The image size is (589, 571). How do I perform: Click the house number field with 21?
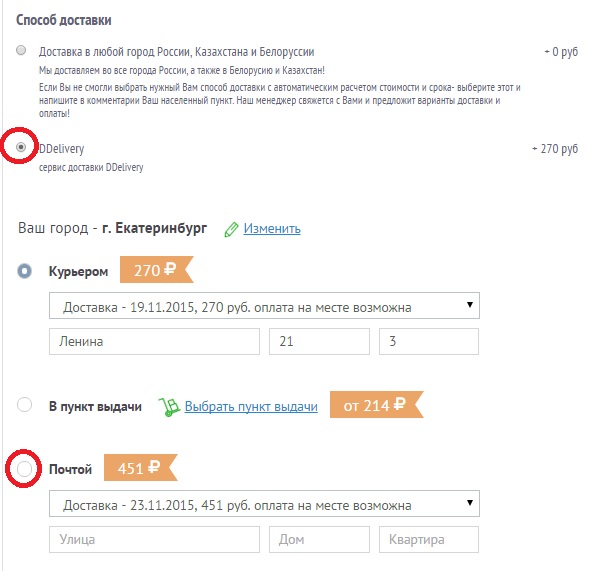click(x=319, y=341)
